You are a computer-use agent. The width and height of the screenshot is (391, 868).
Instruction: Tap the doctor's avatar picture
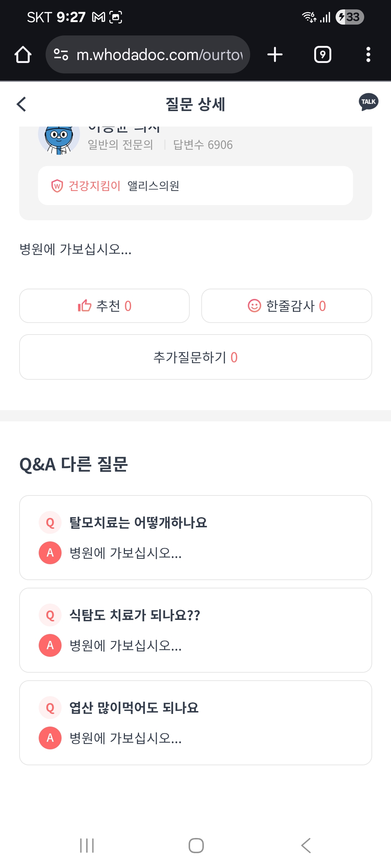tap(59, 138)
